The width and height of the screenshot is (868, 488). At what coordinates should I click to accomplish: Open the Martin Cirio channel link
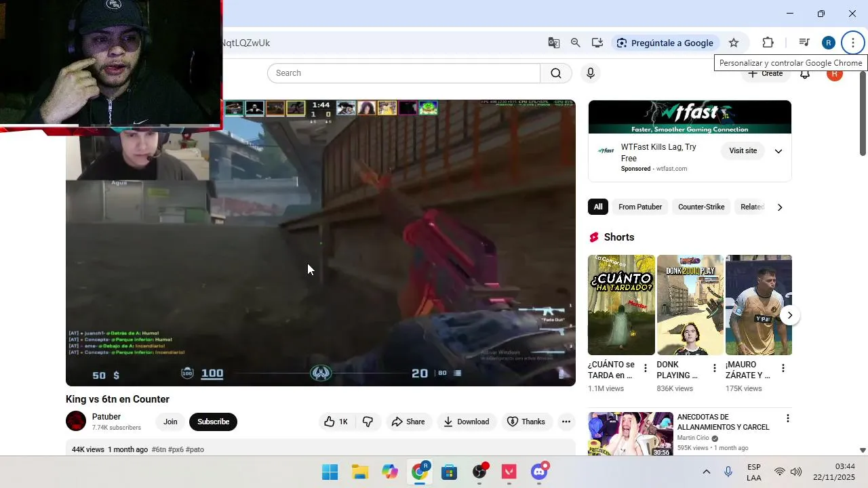click(693, 438)
